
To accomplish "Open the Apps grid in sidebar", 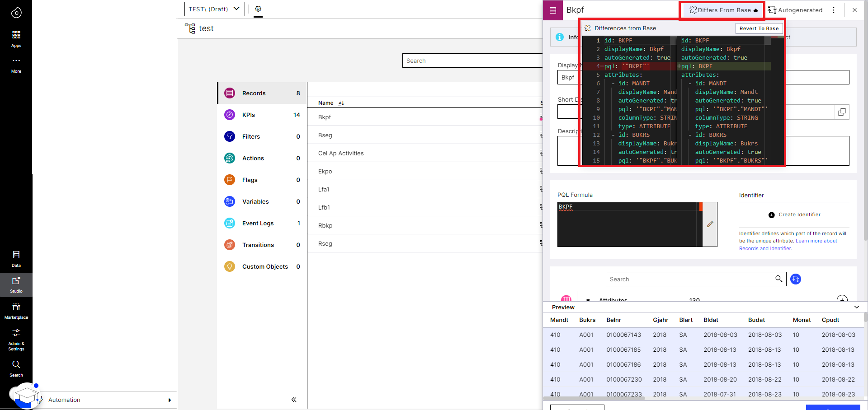I will 16,39.
